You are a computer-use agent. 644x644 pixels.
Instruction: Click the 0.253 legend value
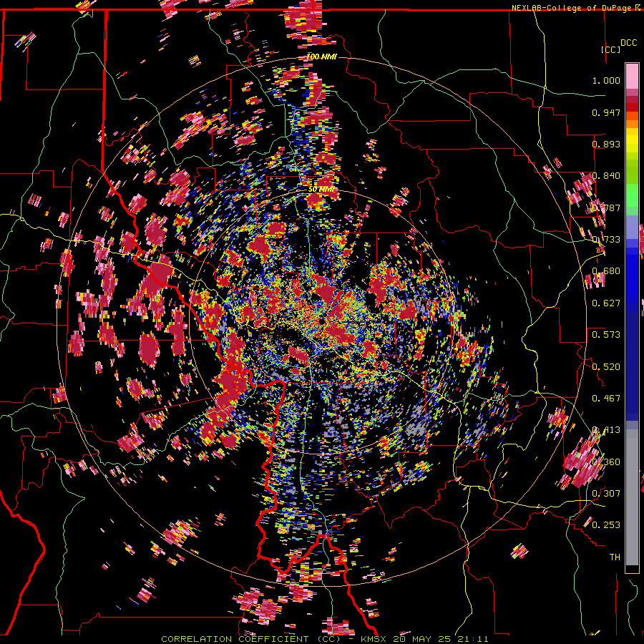[606, 525]
